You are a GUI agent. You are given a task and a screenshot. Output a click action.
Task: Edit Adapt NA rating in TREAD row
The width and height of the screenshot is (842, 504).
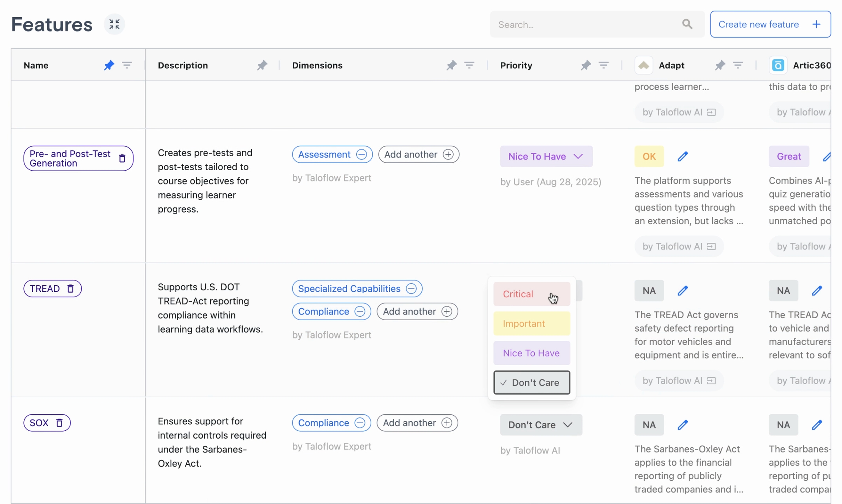pos(682,291)
